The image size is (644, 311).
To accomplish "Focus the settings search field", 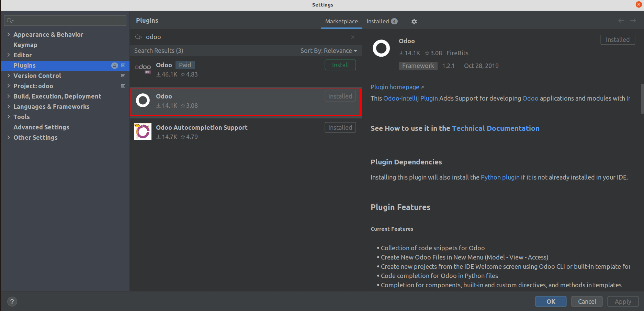I will (x=65, y=21).
